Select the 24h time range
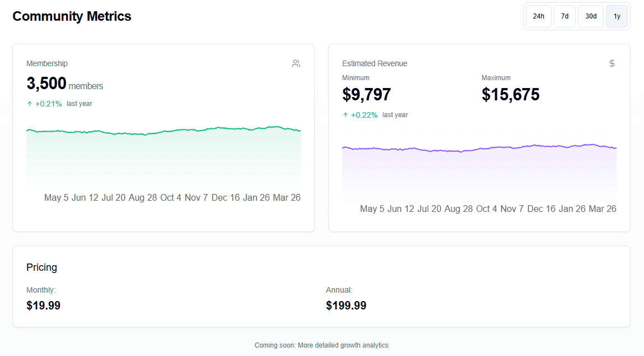The height and width of the screenshot is (356, 644). tap(538, 16)
